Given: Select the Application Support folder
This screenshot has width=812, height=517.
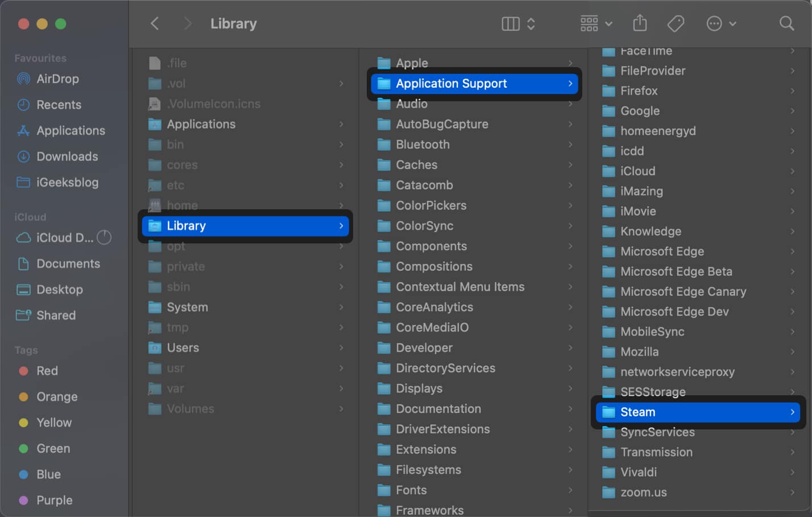Looking at the screenshot, I should coord(475,84).
